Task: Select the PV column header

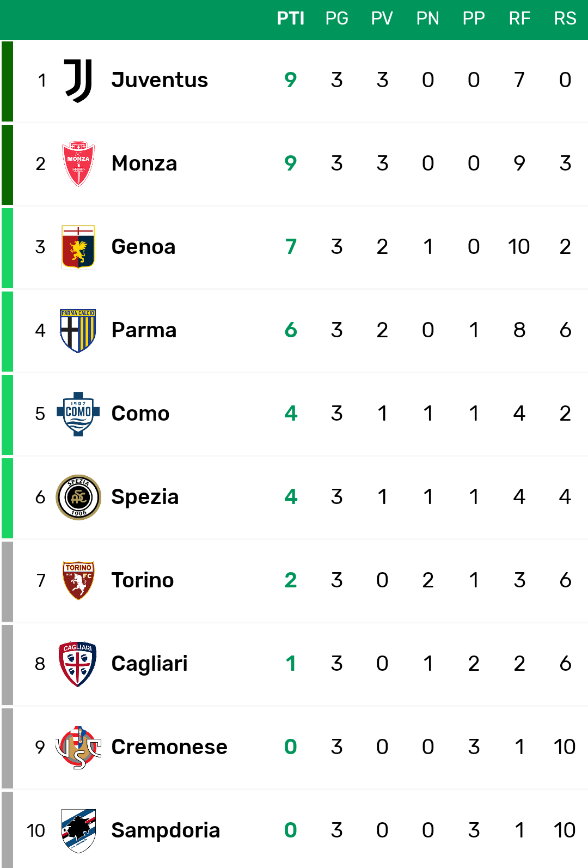Action: [382, 19]
